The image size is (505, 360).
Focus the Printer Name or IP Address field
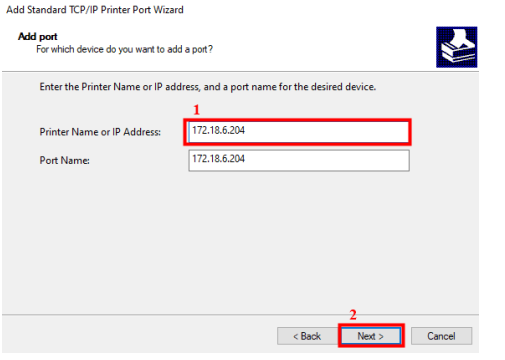(298, 132)
